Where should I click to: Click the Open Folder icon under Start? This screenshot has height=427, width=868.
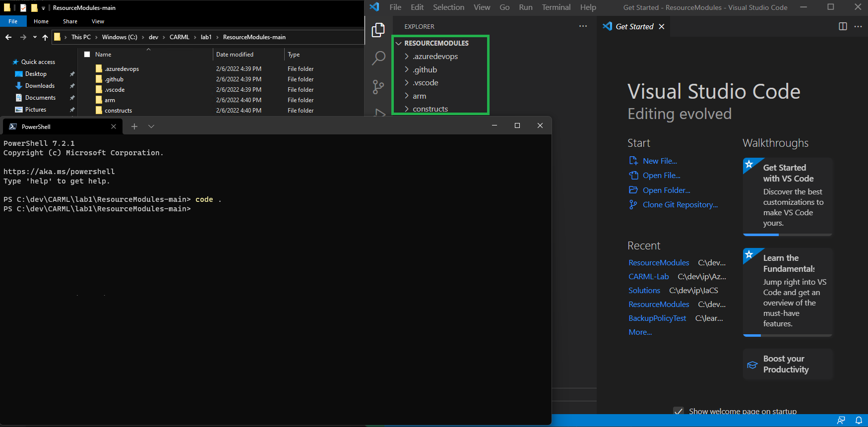[633, 190]
